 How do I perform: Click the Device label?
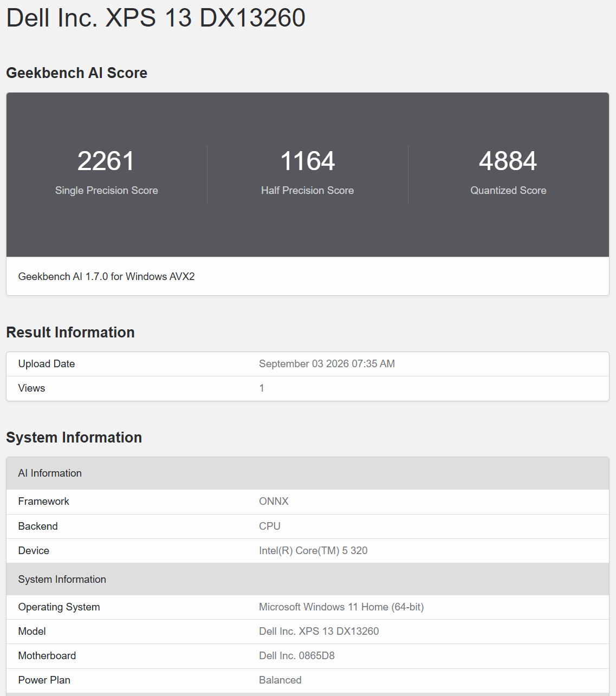coord(34,551)
